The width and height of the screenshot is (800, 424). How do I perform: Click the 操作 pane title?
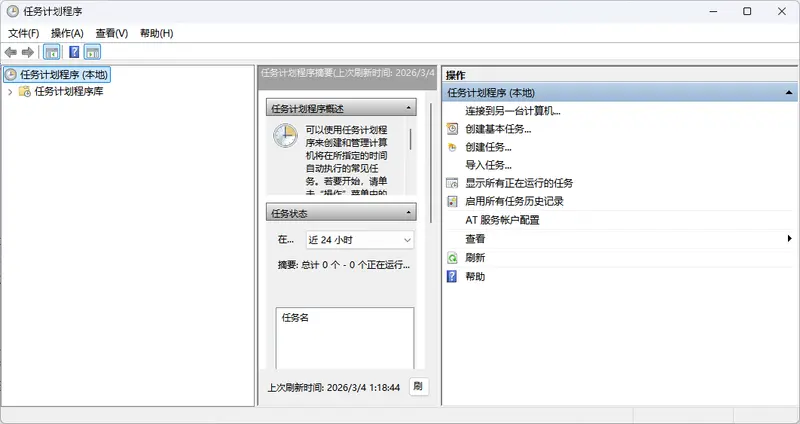(456, 76)
